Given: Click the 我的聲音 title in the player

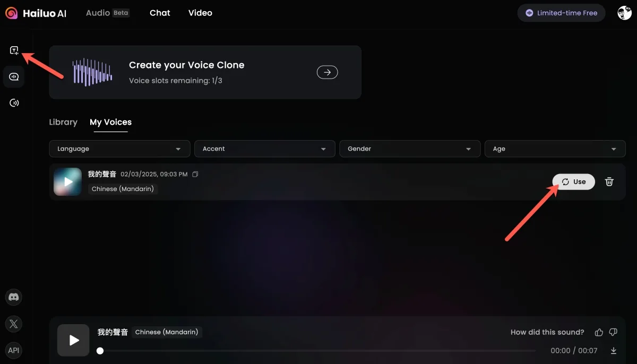Looking at the screenshot, I should (113, 332).
